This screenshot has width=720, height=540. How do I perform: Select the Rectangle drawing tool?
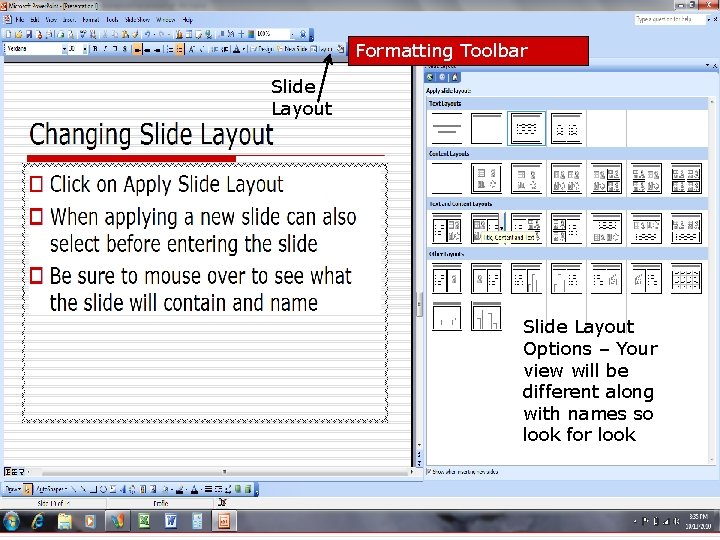coord(93,489)
